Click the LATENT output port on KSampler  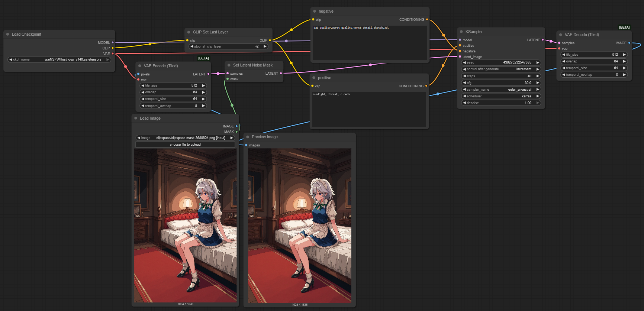click(x=542, y=40)
